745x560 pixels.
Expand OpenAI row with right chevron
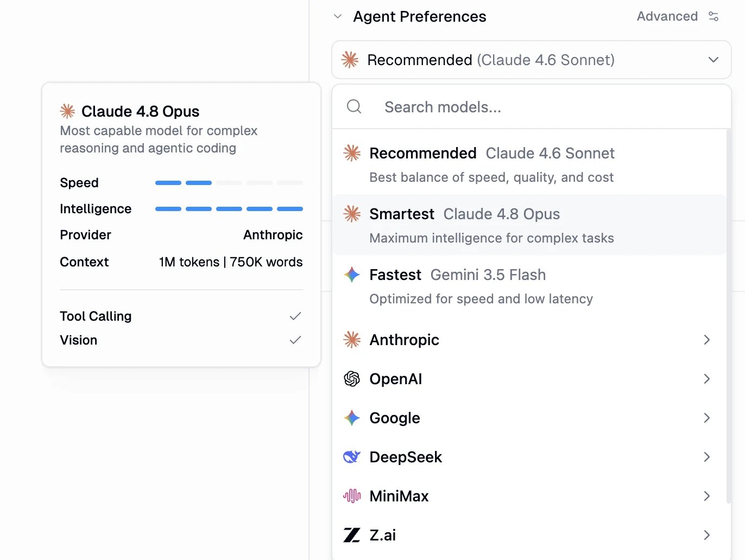click(x=707, y=379)
